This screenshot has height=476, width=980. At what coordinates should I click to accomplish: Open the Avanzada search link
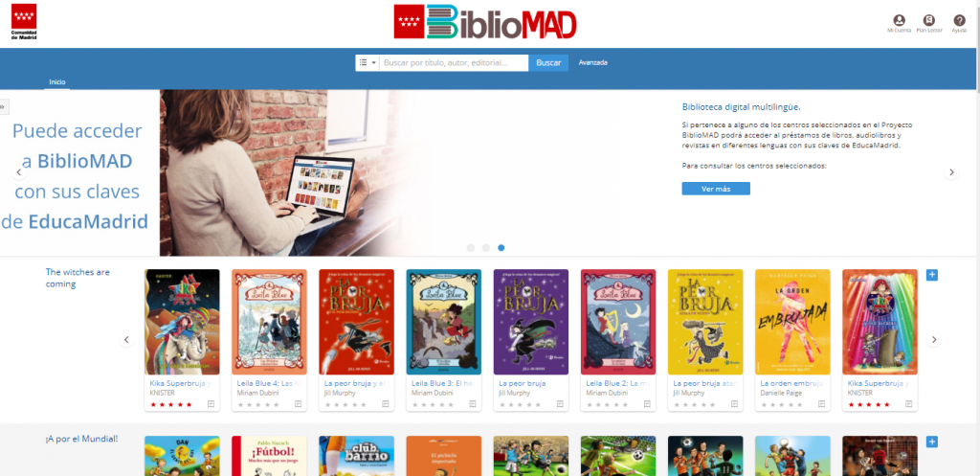(593, 62)
